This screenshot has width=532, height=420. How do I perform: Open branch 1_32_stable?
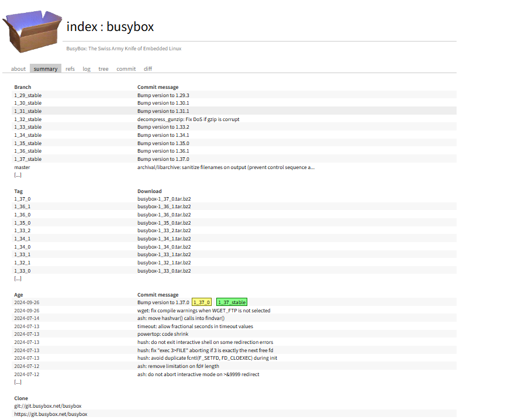28,119
